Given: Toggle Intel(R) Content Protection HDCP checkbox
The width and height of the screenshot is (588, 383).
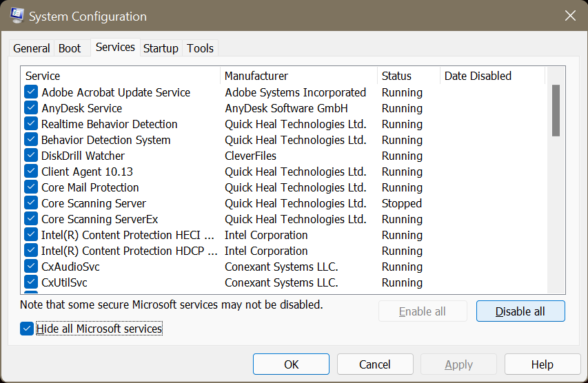Looking at the screenshot, I should [31, 250].
